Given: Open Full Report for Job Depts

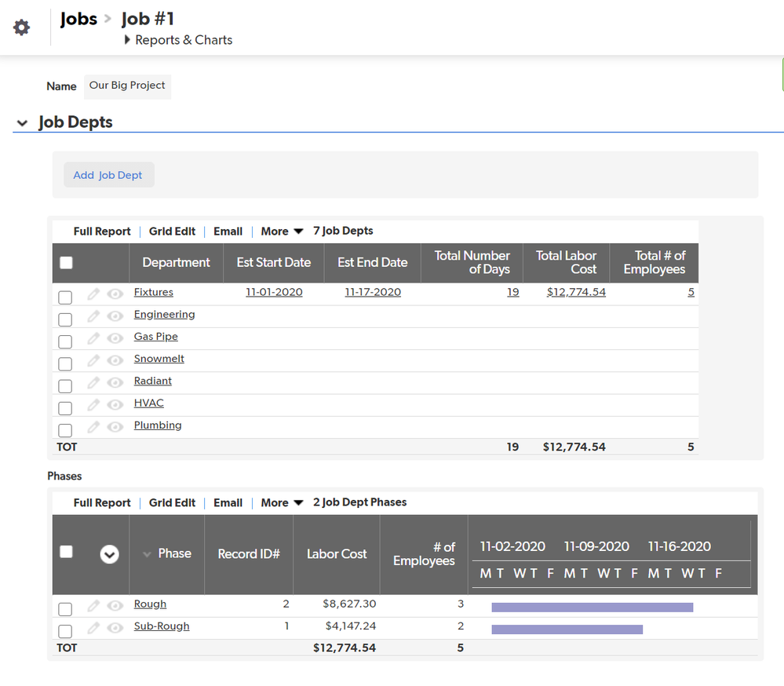Looking at the screenshot, I should pyautogui.click(x=102, y=232).
